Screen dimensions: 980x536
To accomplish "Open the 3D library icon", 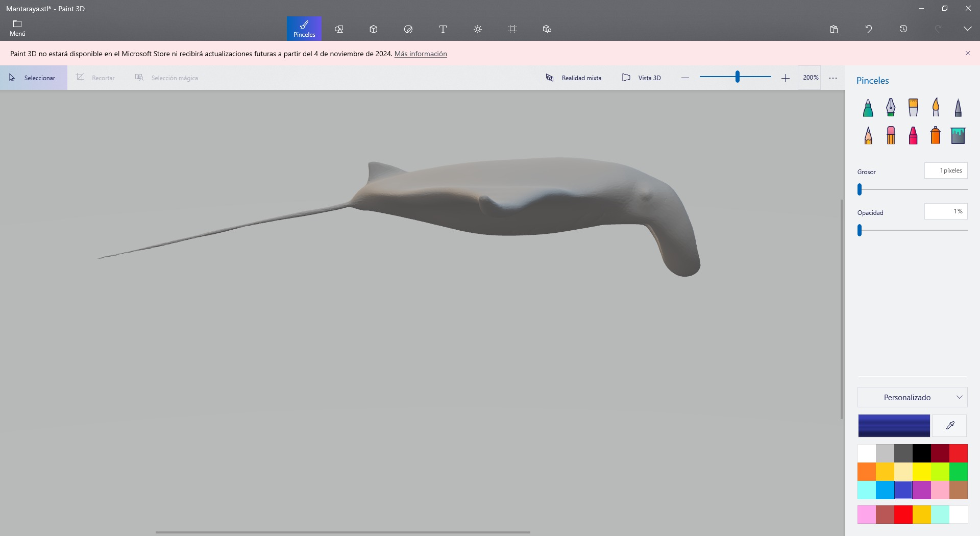I will 547,29.
